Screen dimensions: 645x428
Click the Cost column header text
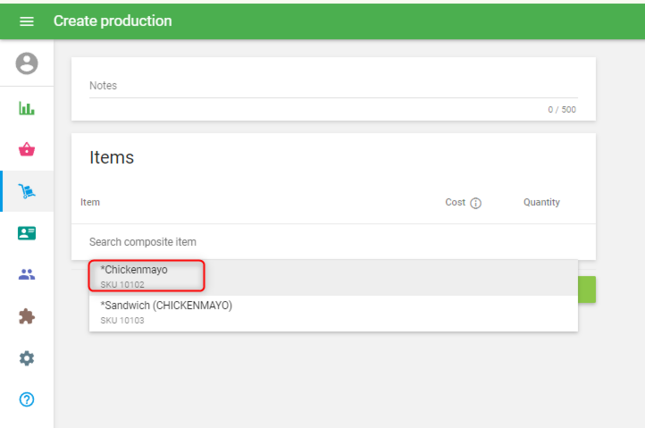coord(455,202)
